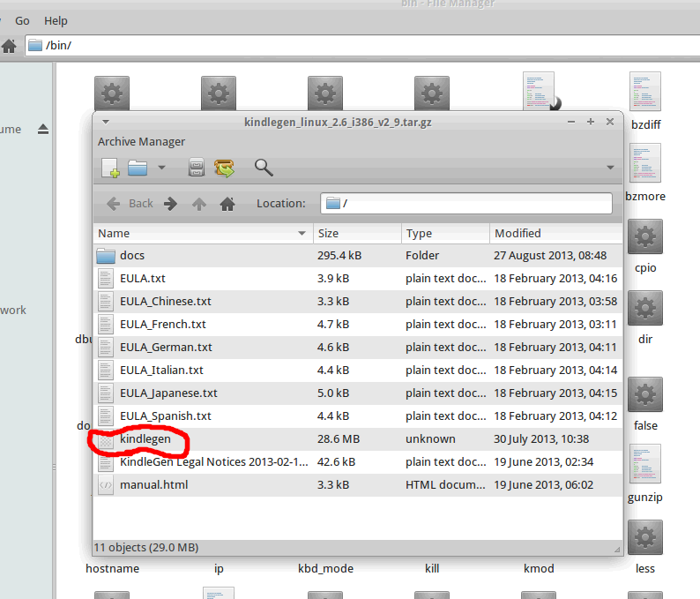
Task: Select manual.html in the archive
Action: pos(358,485)
